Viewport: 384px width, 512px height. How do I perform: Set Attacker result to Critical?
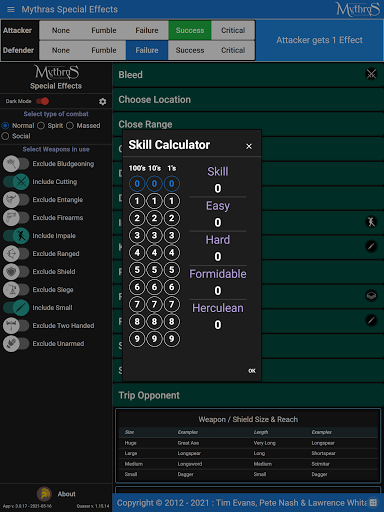[x=233, y=30]
